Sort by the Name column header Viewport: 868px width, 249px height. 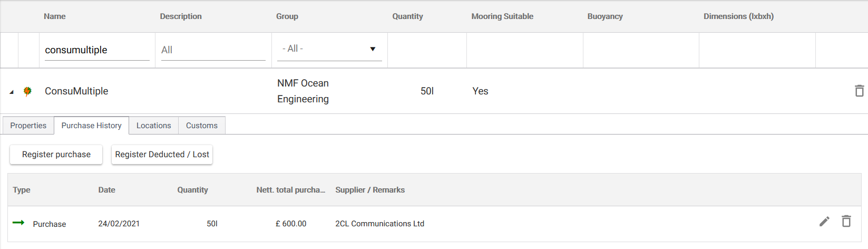[x=55, y=16]
